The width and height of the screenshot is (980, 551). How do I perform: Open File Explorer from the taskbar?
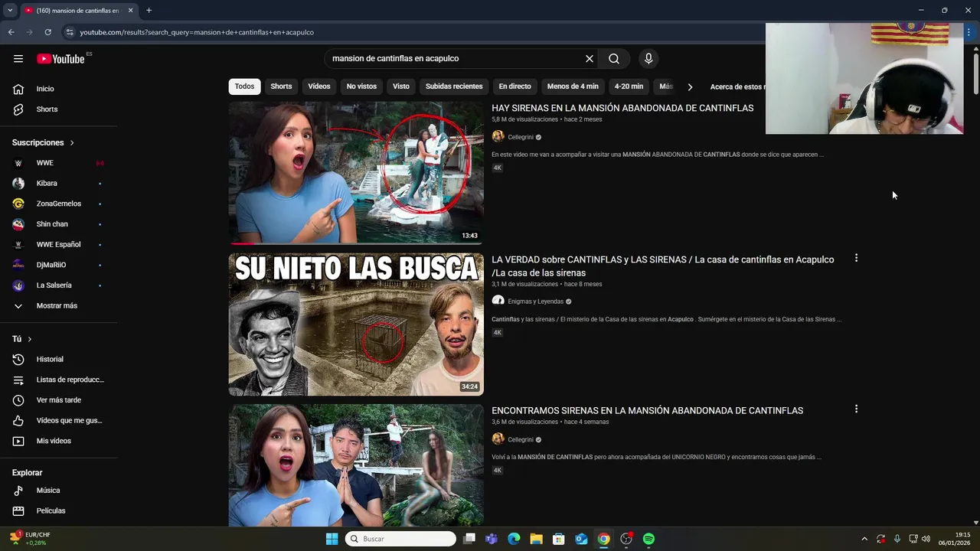pos(536,539)
